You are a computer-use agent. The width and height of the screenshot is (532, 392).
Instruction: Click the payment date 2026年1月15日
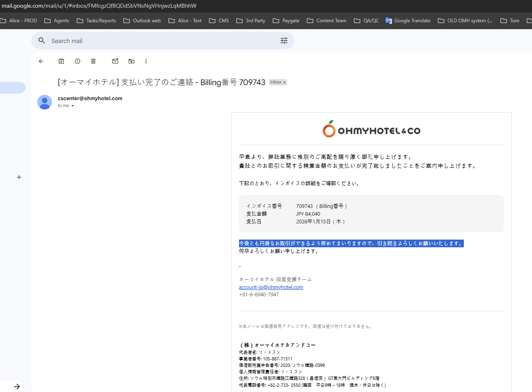(x=321, y=222)
